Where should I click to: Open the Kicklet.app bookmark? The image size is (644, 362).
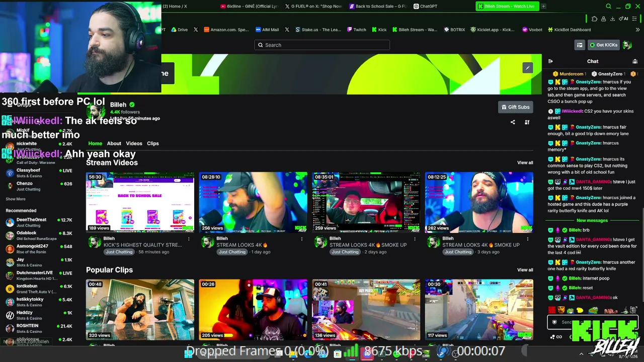[492, 30]
